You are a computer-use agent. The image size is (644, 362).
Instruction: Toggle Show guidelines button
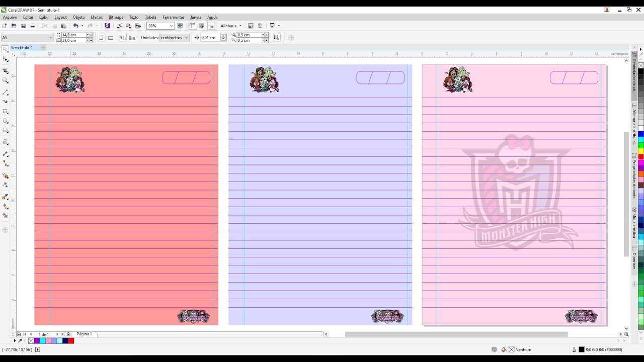click(211, 26)
